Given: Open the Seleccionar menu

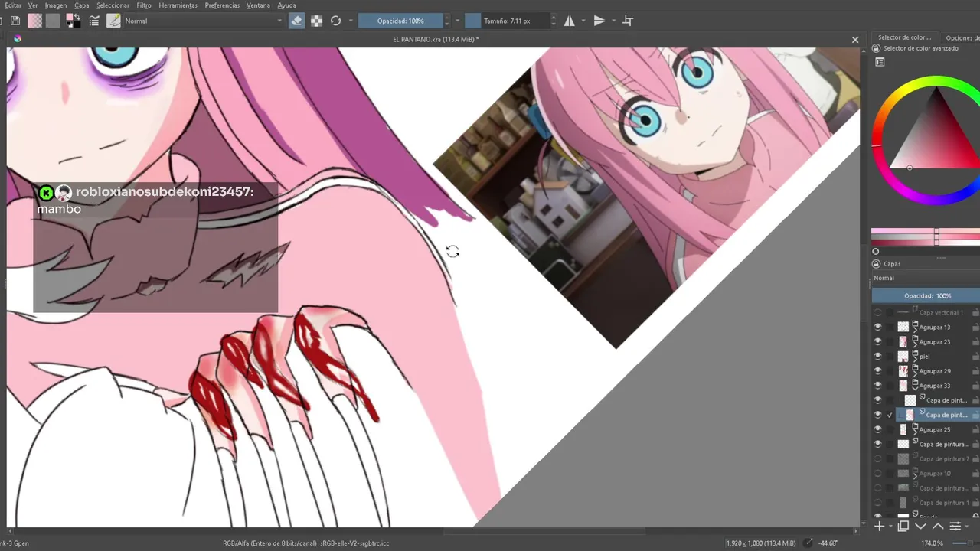Looking at the screenshot, I should tap(113, 5).
